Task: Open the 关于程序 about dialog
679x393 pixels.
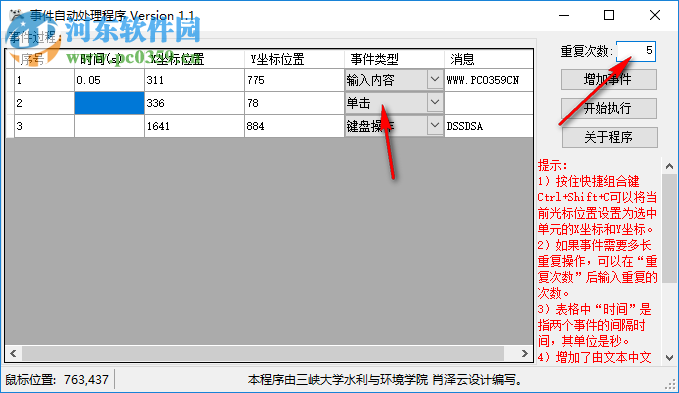Action: tap(609, 137)
